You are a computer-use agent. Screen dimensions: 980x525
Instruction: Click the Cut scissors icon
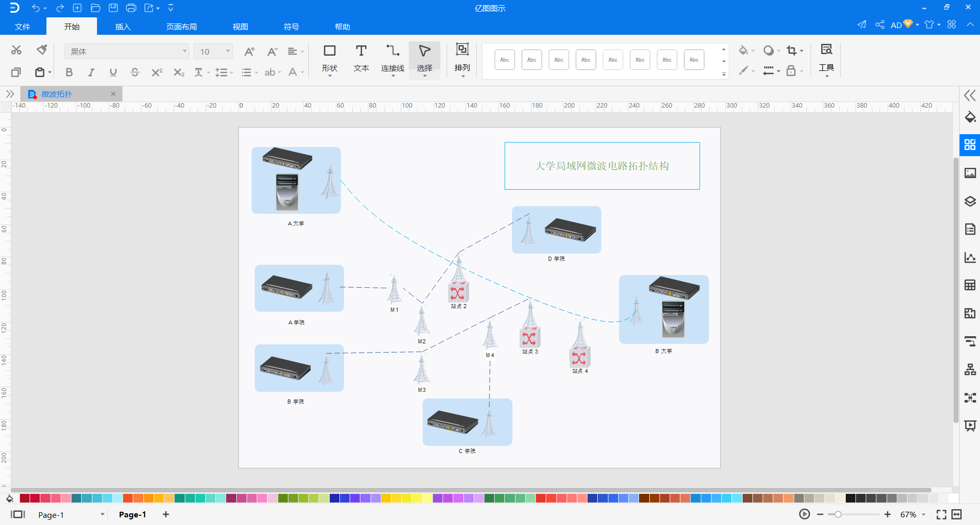click(16, 50)
